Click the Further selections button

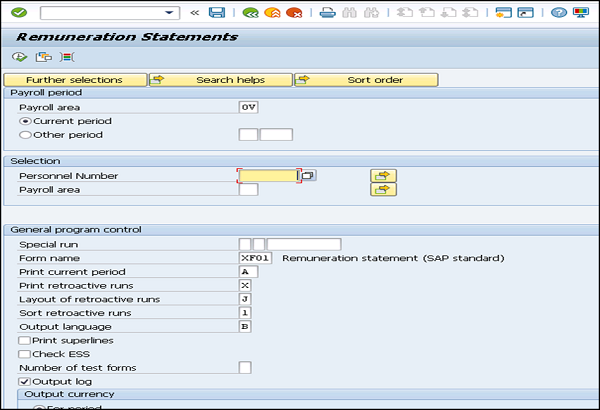[74, 80]
